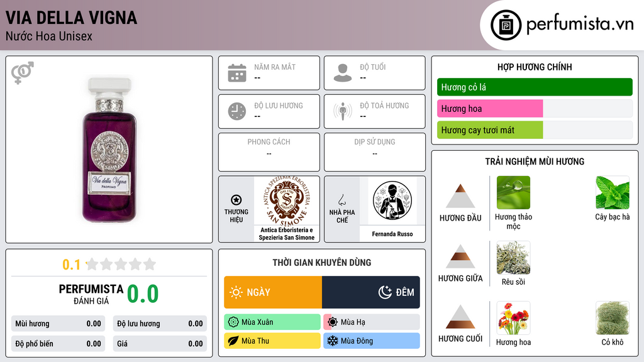The image size is (644, 362).
Task: Click the Hương cuối pyramid icon
Action: pos(460,317)
